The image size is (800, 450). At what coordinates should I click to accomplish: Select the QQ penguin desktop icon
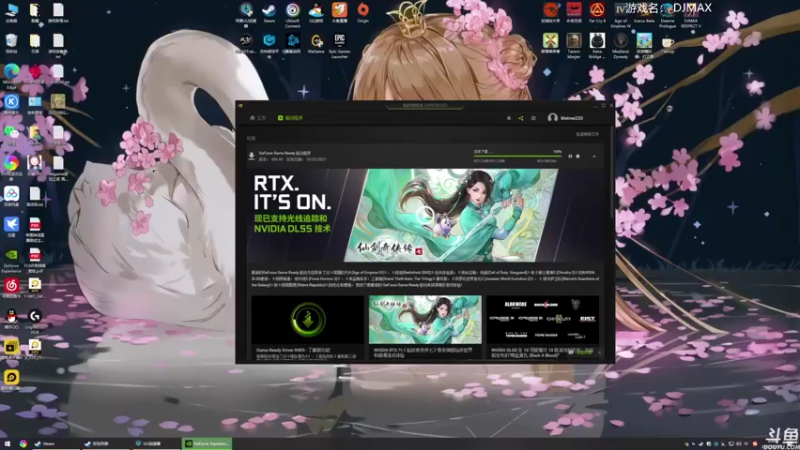pos(11,319)
